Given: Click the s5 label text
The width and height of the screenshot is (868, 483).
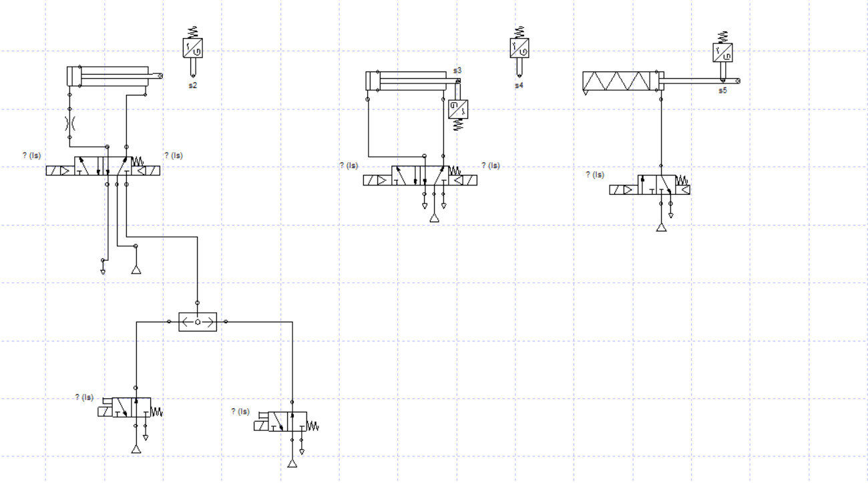Looking at the screenshot, I should pyautogui.click(x=723, y=89).
